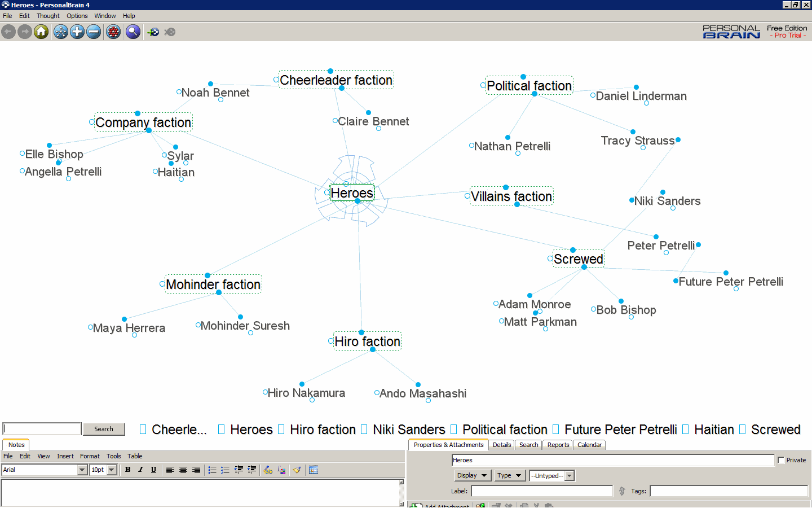The height and width of the screenshot is (508, 812).
Task: Align note text right
Action: pos(196,470)
